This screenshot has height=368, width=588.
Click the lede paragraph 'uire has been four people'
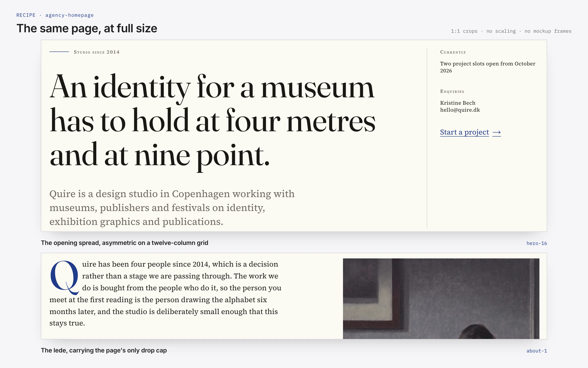165,294
